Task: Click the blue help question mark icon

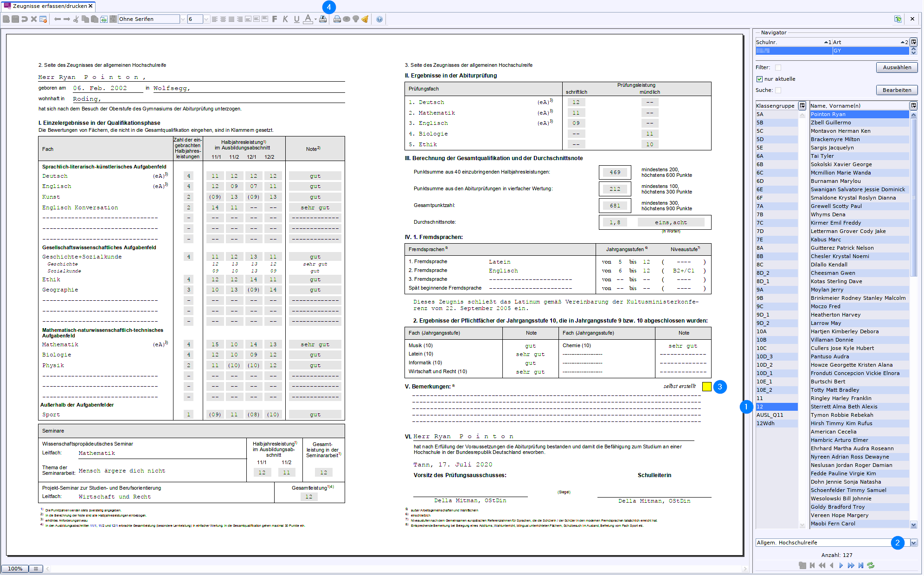Action: click(379, 19)
